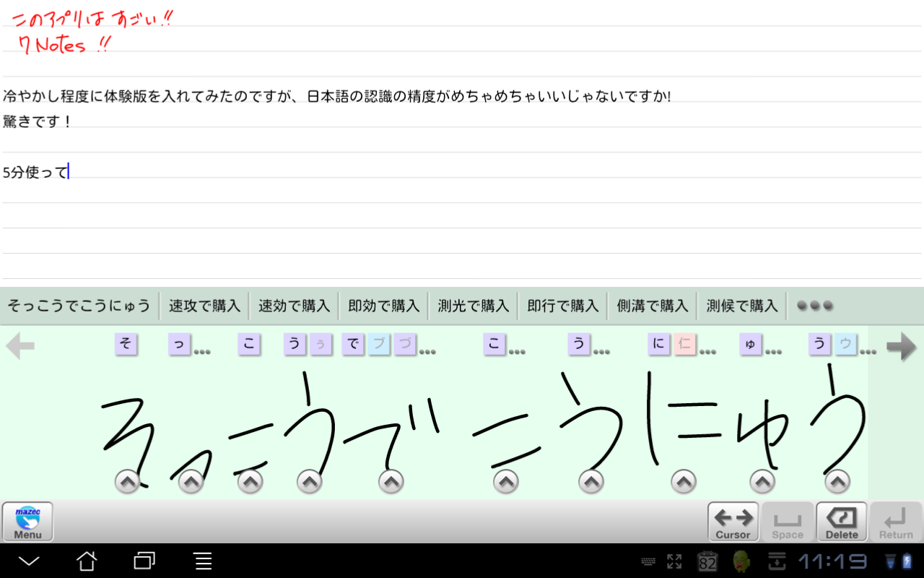Open the recent apps switcher
Screen dimensions: 924x578
click(x=144, y=561)
